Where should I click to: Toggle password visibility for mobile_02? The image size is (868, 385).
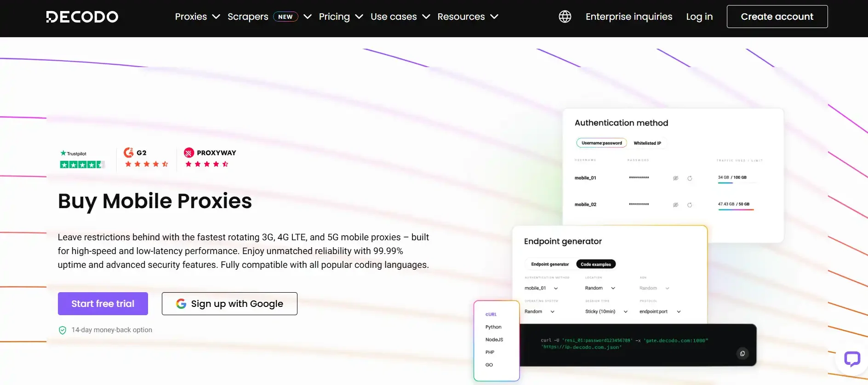pyautogui.click(x=675, y=205)
